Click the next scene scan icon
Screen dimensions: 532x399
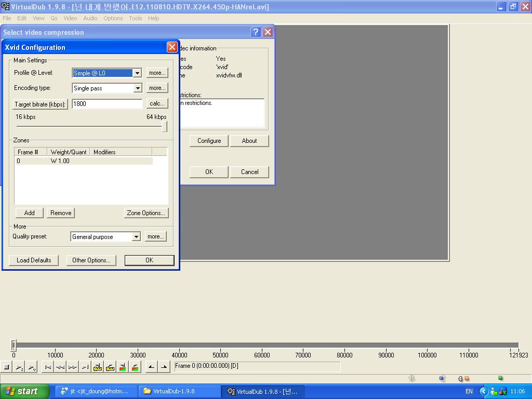coord(135,367)
